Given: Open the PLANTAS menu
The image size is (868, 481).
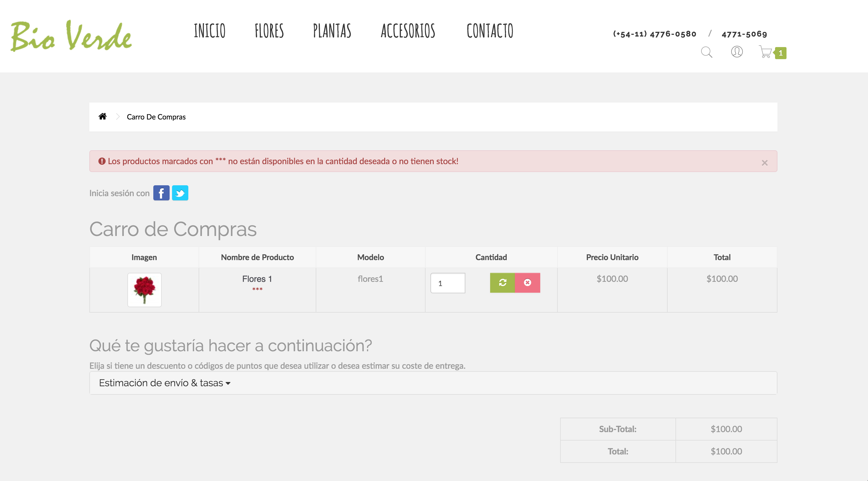Looking at the screenshot, I should (x=332, y=31).
